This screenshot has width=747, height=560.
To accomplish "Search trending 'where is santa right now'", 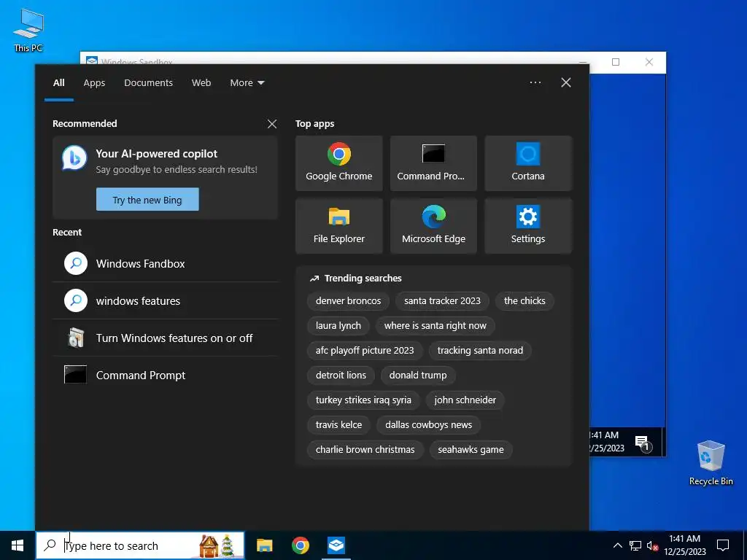I will point(435,326).
